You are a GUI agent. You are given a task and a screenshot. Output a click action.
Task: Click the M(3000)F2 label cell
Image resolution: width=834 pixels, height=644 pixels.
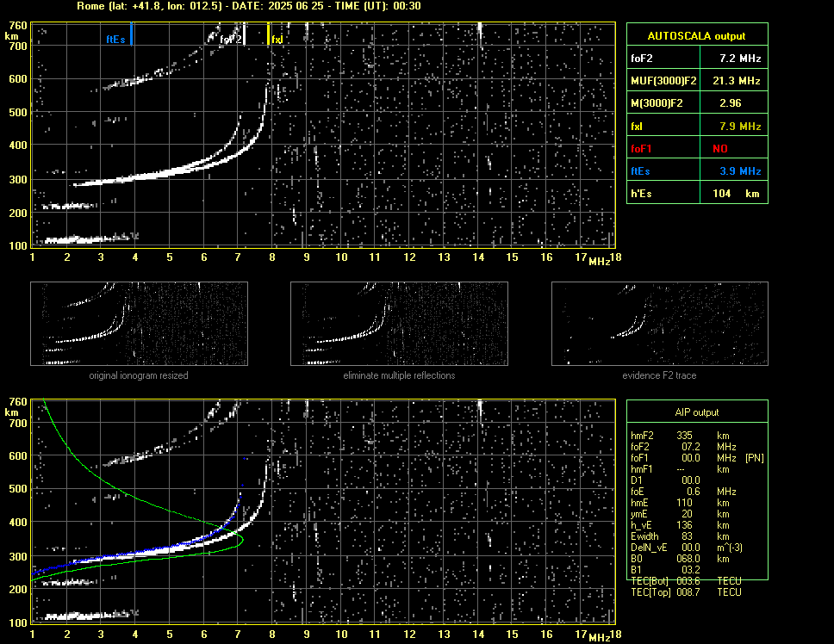(663, 103)
